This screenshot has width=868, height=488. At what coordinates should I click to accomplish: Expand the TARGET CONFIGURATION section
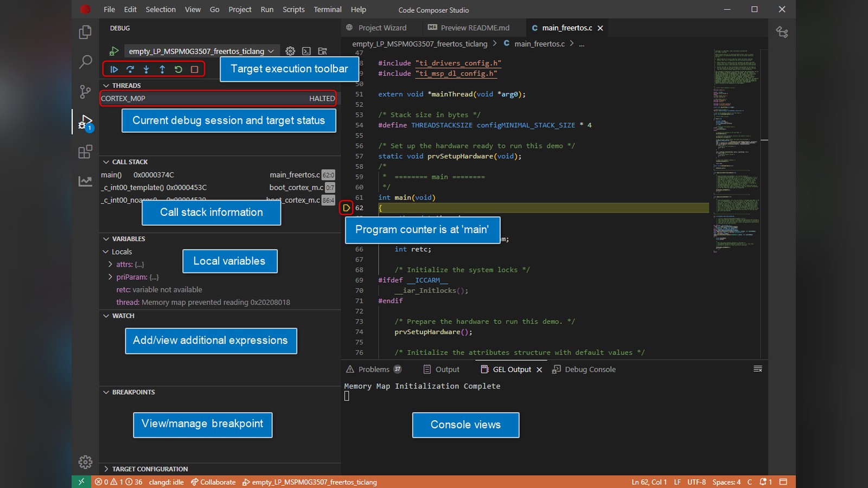[x=106, y=469]
